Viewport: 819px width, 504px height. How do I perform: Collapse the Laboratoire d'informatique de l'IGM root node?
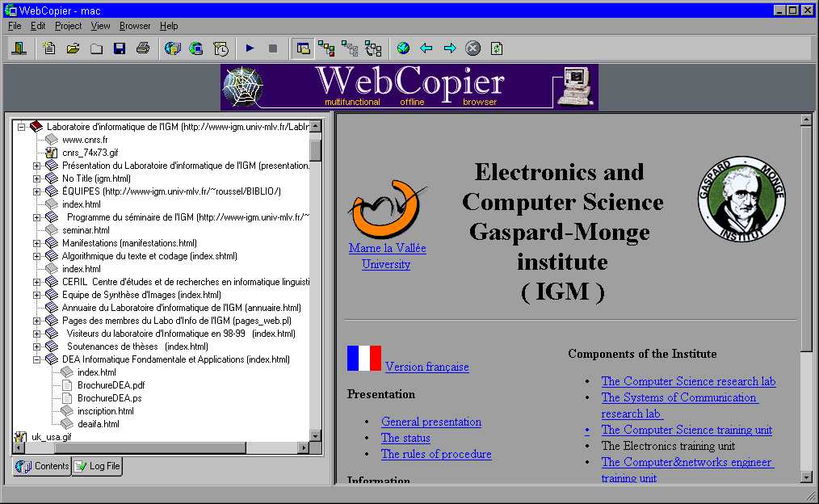pyautogui.click(x=22, y=127)
